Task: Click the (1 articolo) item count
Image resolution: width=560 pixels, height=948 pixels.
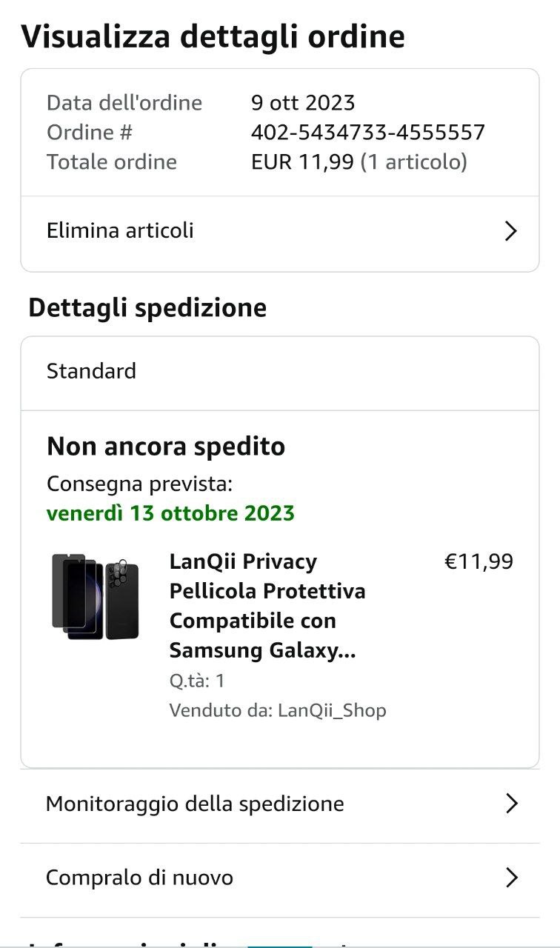Action: (x=413, y=162)
